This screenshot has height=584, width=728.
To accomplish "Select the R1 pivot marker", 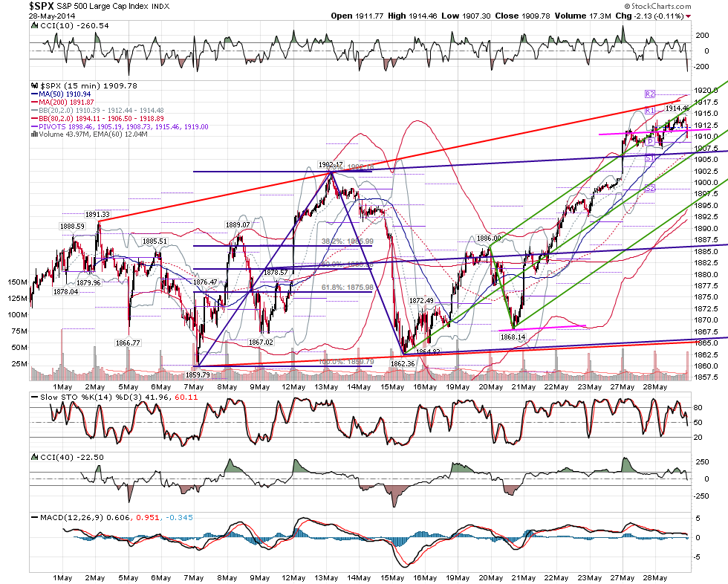I will click(x=650, y=111).
